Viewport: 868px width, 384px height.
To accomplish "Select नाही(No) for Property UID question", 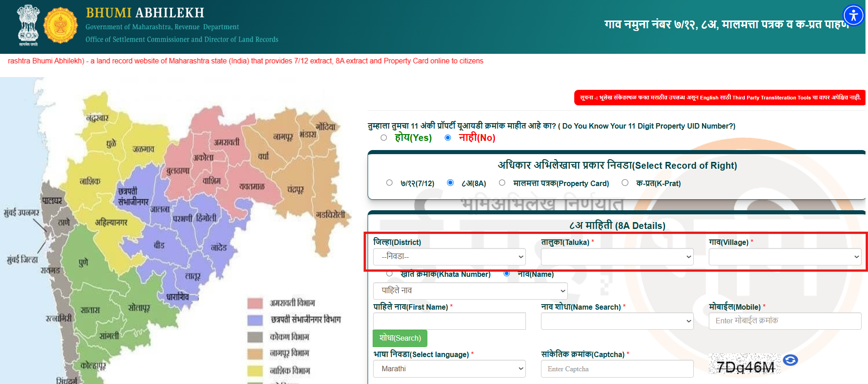I will (x=448, y=138).
